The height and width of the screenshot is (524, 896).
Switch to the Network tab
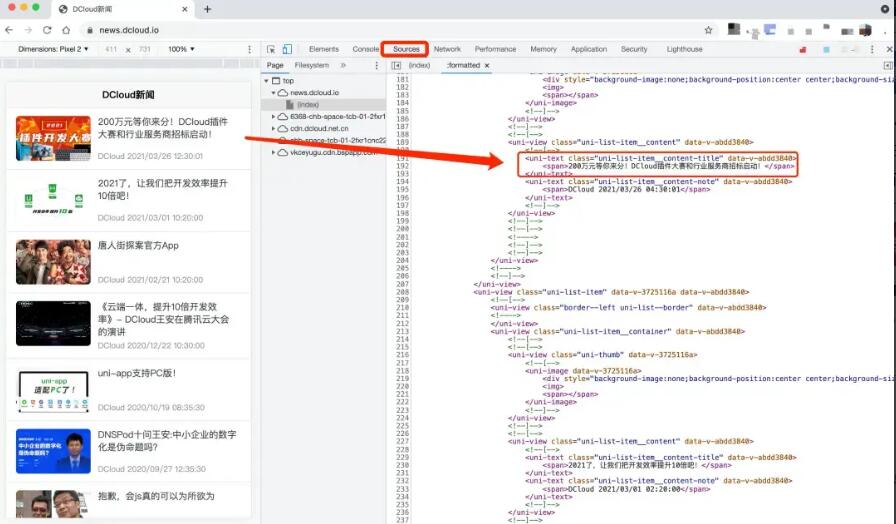pos(447,49)
